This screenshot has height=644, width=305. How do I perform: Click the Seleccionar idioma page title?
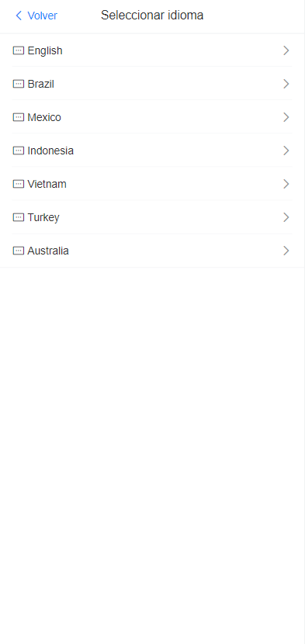click(x=152, y=16)
